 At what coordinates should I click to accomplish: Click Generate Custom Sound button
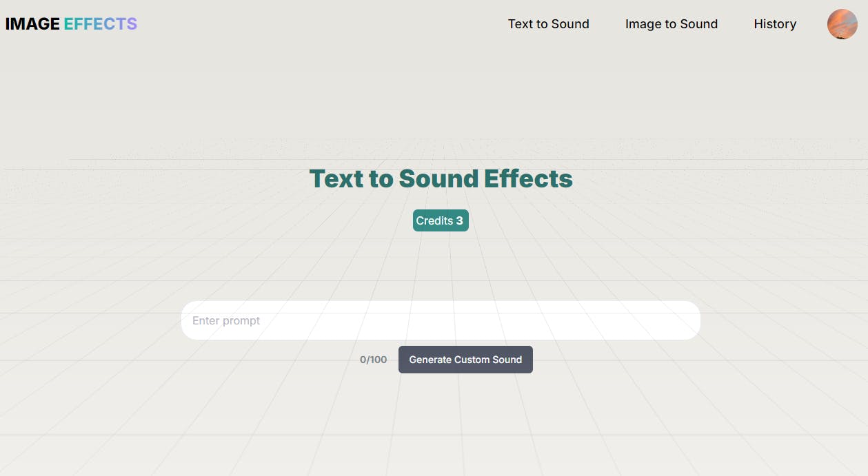click(465, 360)
